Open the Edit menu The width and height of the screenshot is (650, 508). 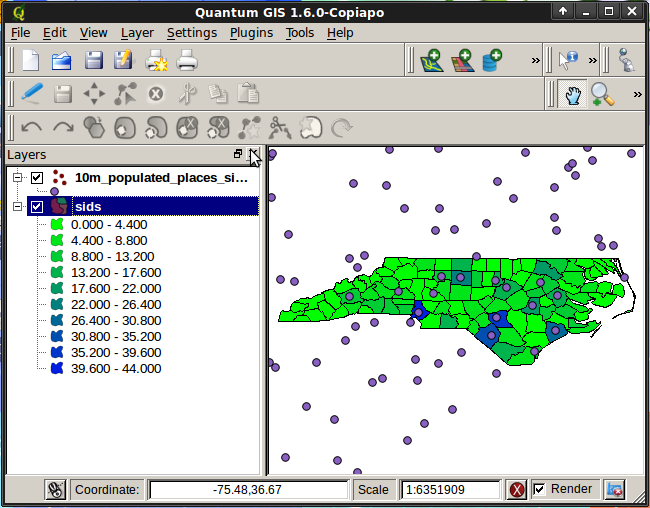pos(55,33)
